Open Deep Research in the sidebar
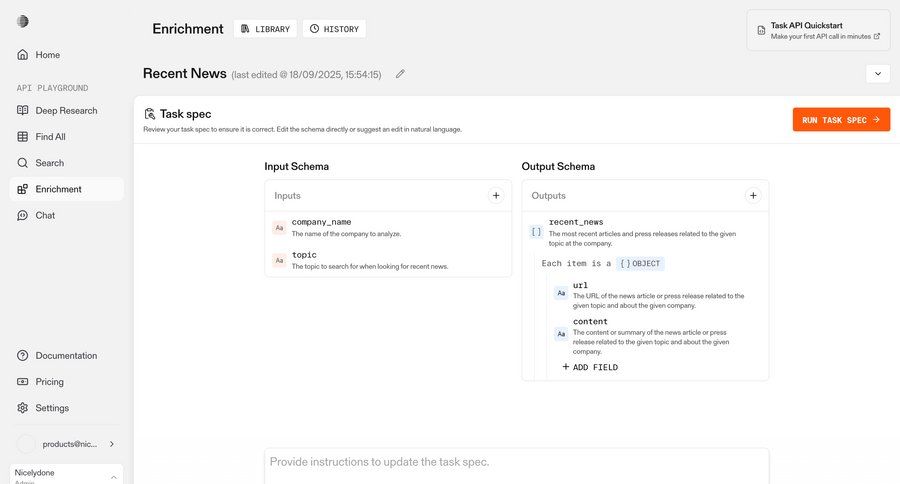 point(65,111)
